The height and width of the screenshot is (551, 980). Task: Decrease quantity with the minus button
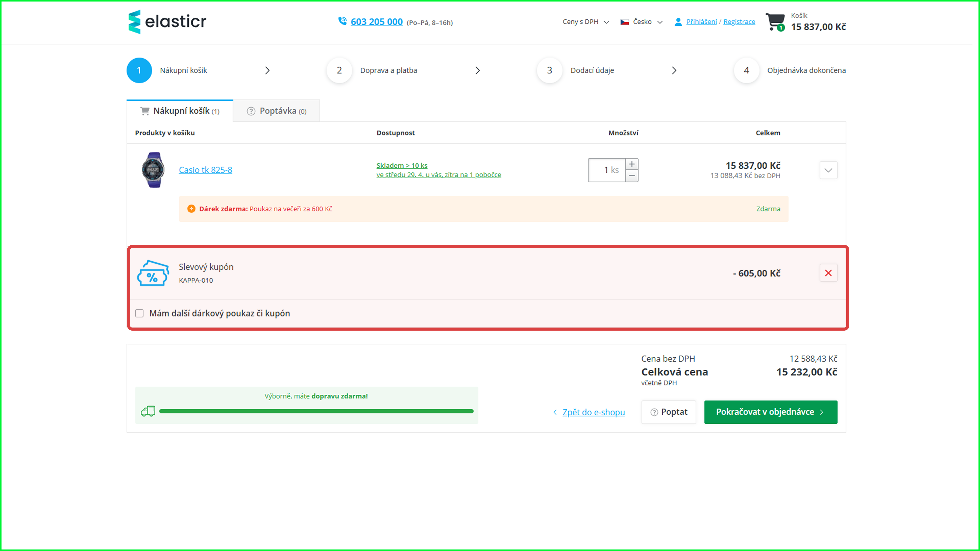pyautogui.click(x=632, y=176)
